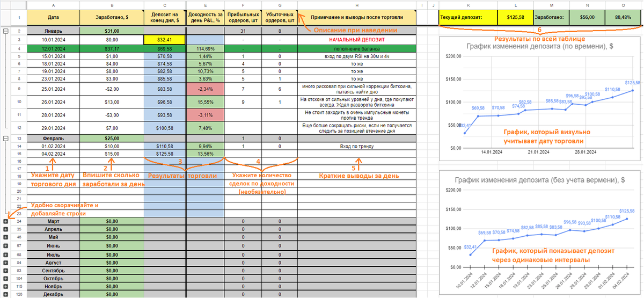The image size is (644, 298).
Task: Expand the Декабрь row group
Action: [5, 294]
